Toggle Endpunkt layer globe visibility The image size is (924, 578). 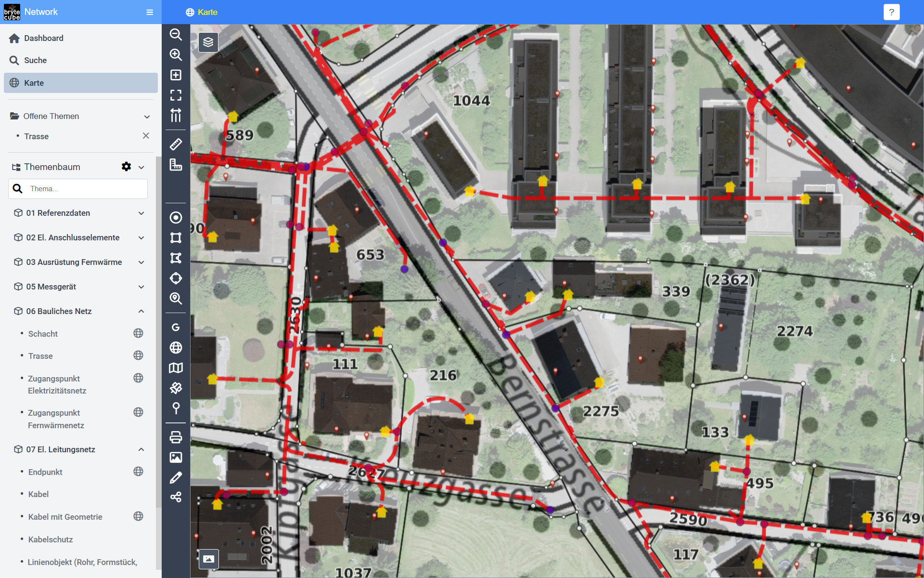[138, 472]
